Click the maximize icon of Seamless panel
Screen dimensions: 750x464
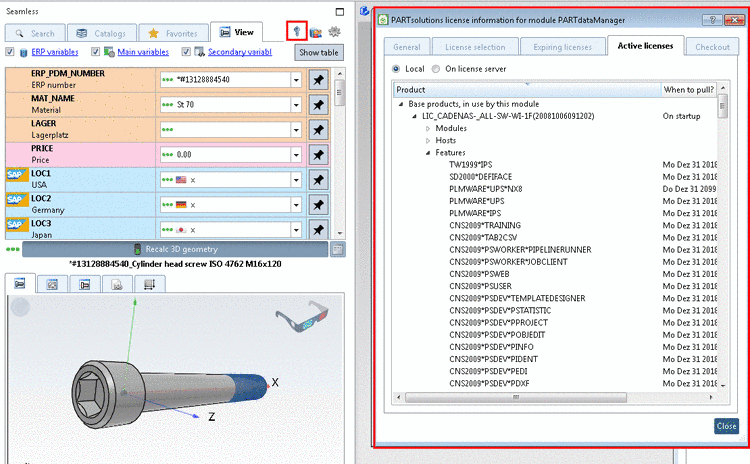click(x=340, y=11)
